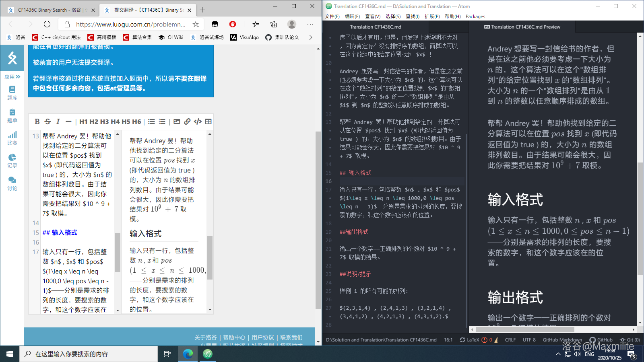Open VisuAlgo bookmark
Screen dimensions: 644x362
click(x=244, y=37)
